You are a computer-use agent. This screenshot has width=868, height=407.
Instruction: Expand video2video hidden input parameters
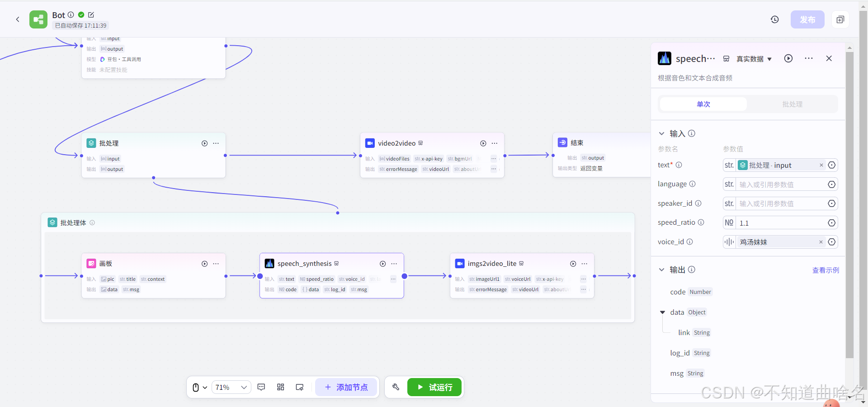494,159
